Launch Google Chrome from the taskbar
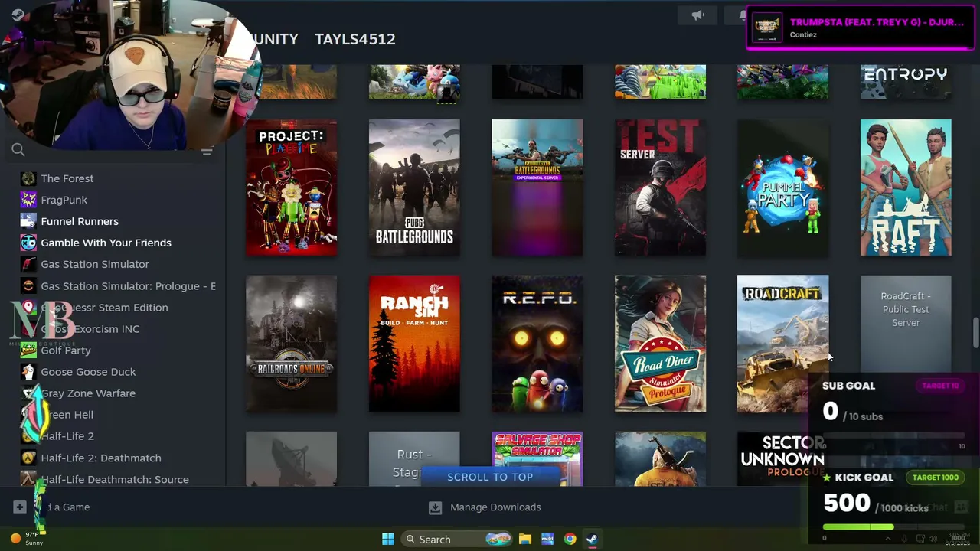This screenshot has width=980, height=551. (570, 539)
